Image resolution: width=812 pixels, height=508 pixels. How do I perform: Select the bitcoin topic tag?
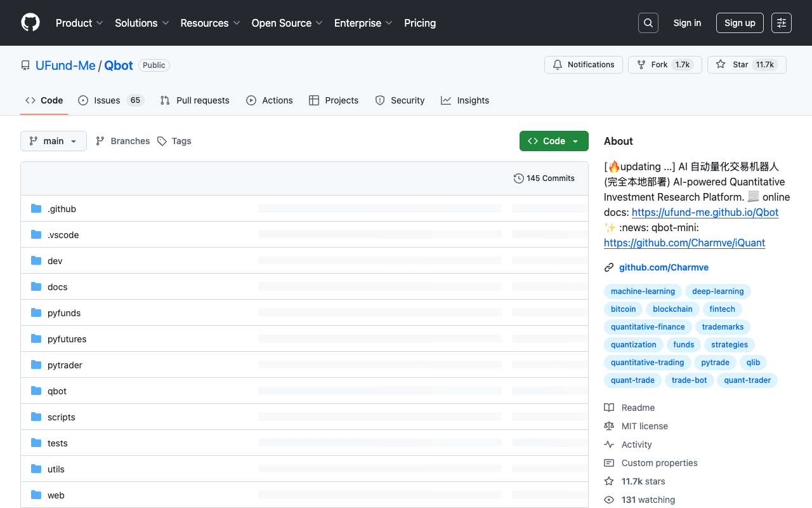(623, 309)
